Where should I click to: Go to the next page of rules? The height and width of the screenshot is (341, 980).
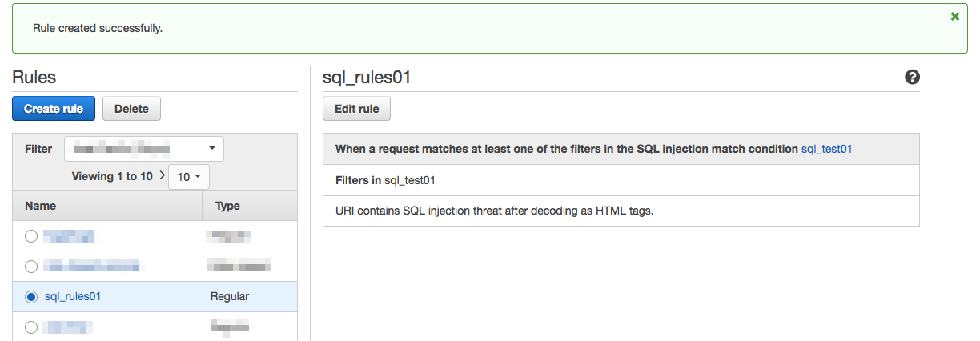[162, 175]
